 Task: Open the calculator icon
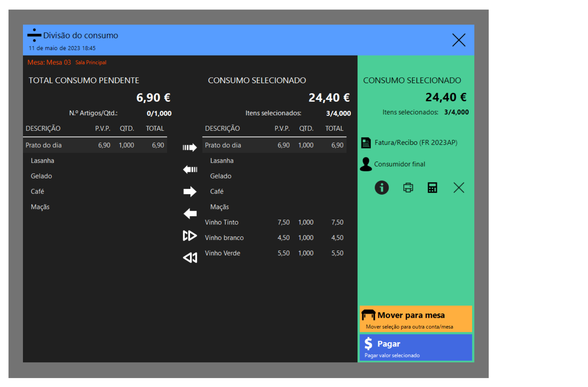(x=432, y=187)
